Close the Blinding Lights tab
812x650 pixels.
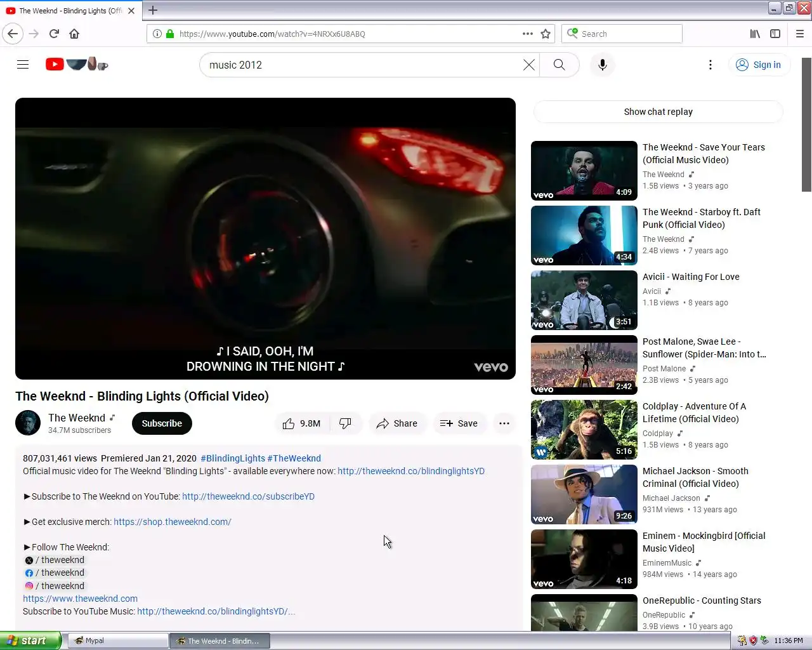pos(131,11)
